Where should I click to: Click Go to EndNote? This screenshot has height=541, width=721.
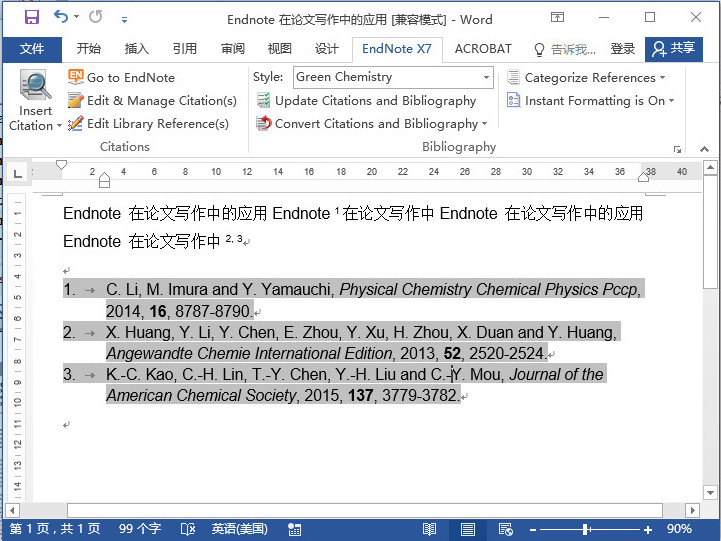(121, 77)
